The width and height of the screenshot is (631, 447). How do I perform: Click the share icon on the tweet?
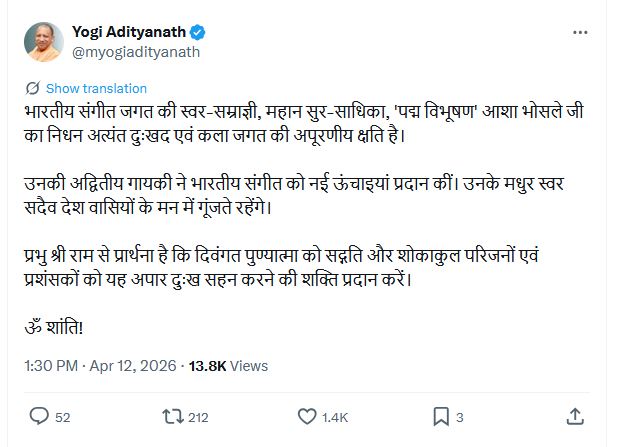click(575, 416)
